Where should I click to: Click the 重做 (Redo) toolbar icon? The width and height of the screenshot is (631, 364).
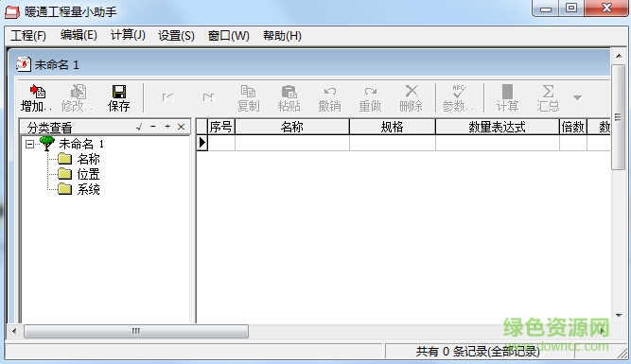[x=370, y=97]
